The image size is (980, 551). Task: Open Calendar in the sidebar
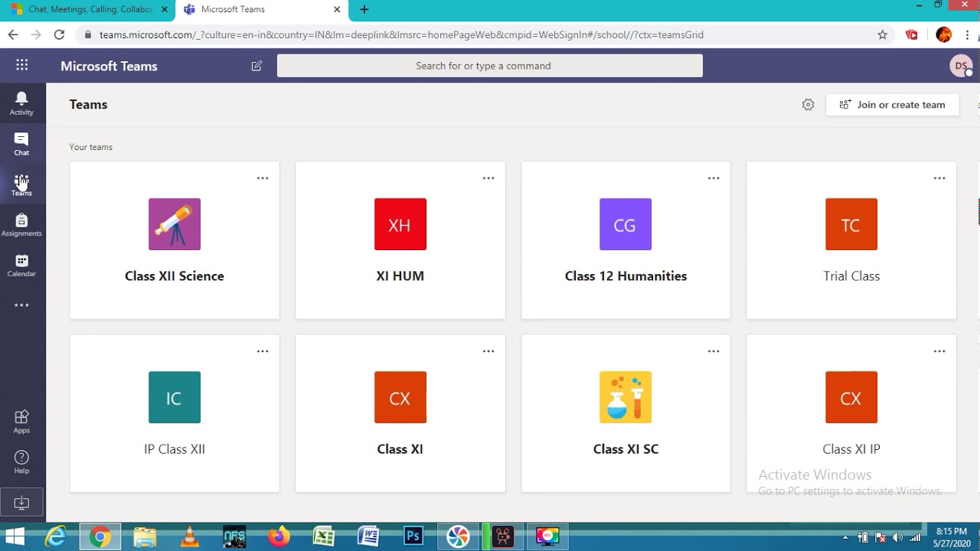click(x=21, y=265)
